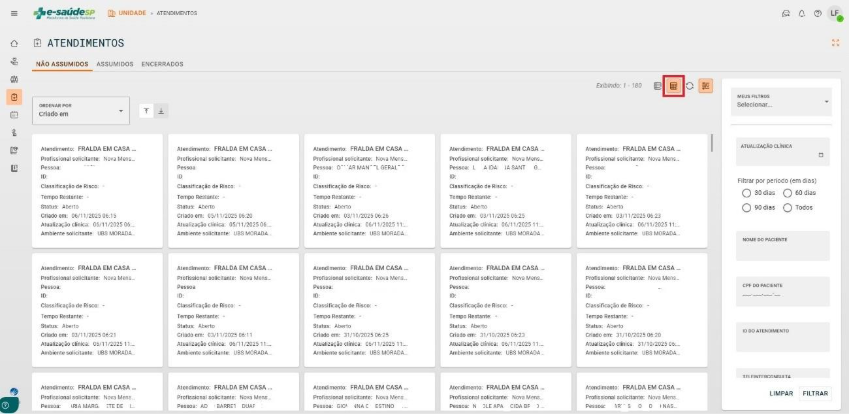Open the hamburger navigation menu
Viewport: 849px width, 414px height.
pyautogui.click(x=14, y=14)
